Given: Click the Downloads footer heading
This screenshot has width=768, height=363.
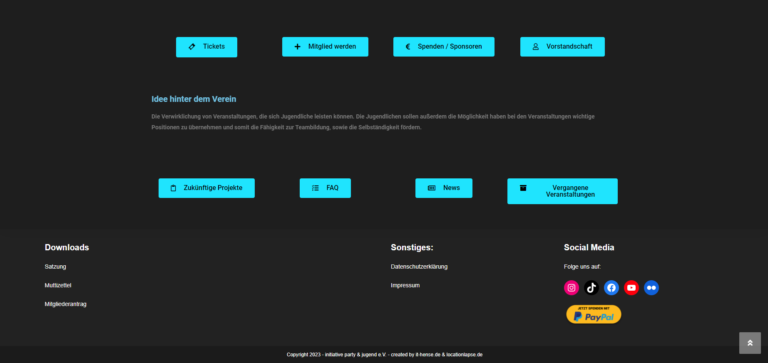Looking at the screenshot, I should [x=67, y=247].
